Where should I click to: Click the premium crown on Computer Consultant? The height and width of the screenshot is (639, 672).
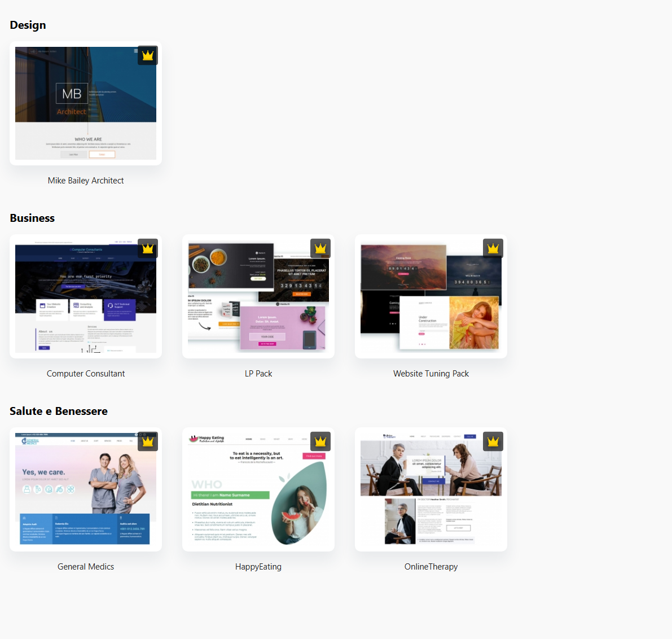pos(148,248)
